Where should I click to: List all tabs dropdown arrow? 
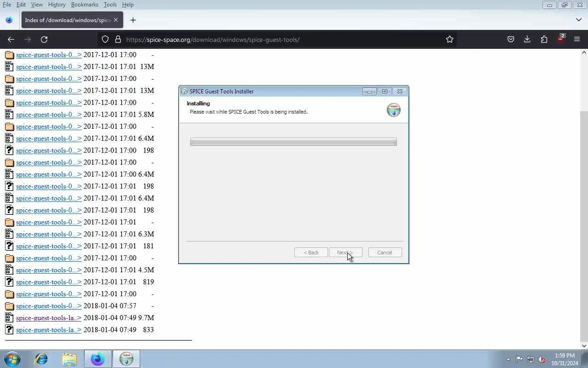(579, 20)
